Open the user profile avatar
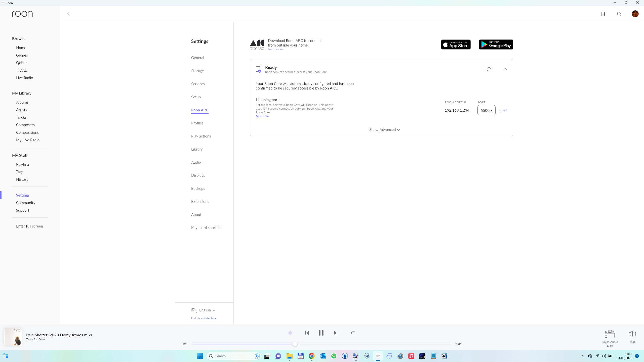Image resolution: width=644 pixels, height=362 pixels. (635, 14)
